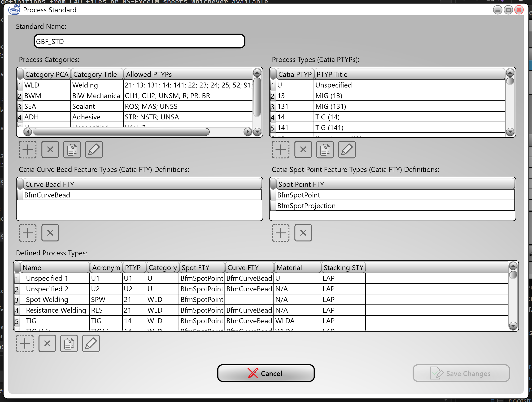Add a new Process Category
The height and width of the screenshot is (402, 532).
pos(28,149)
